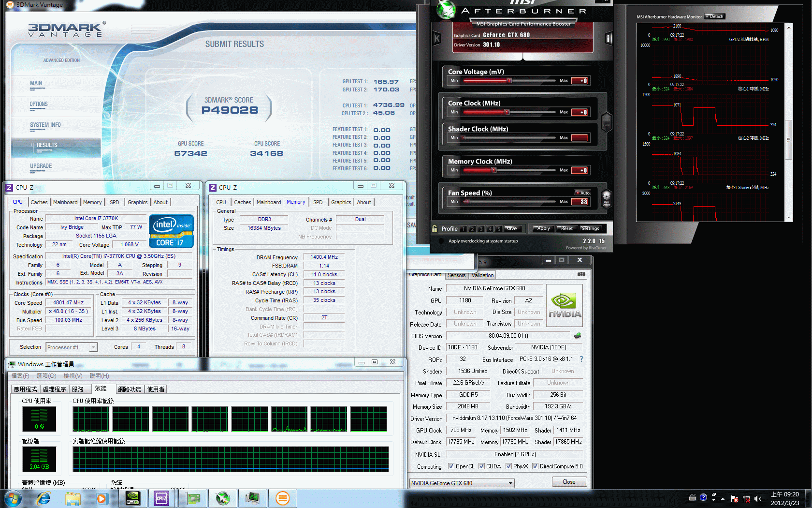This screenshot has height=508, width=812.
Task: Toggle Apply overclocking at system startup
Action: 441,241
